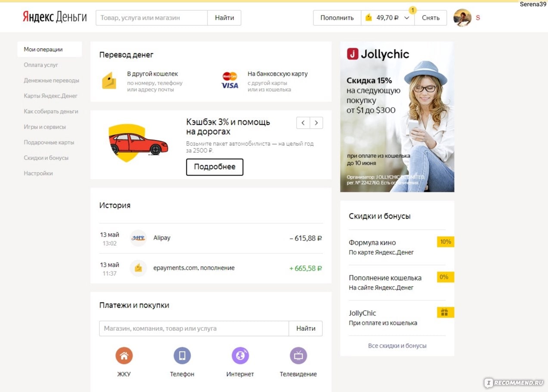Image resolution: width=548 pixels, height=392 pixels.
Task: Click the Кэшбэк 3% и помощь heading
Action: click(x=228, y=127)
